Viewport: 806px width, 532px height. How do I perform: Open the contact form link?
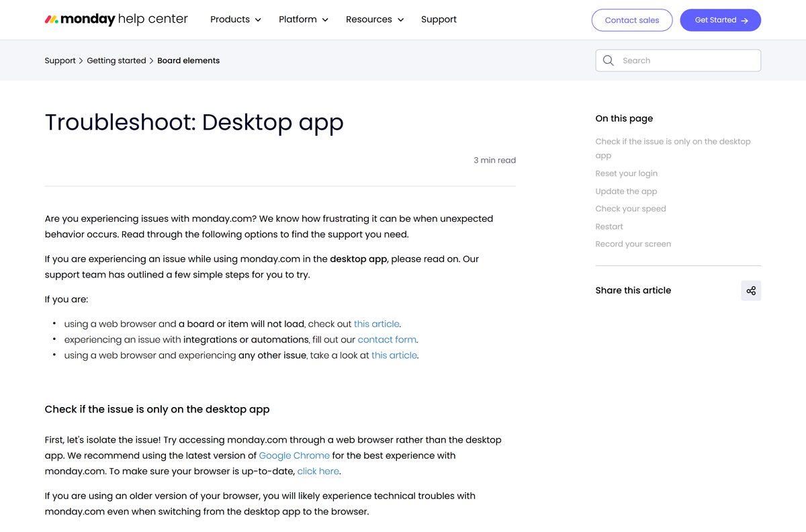tap(387, 340)
